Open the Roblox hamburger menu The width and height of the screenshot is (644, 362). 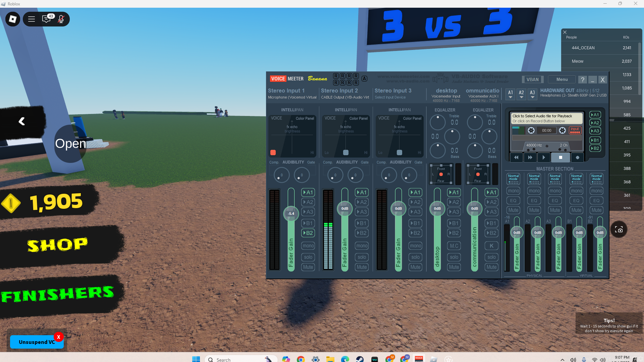click(x=32, y=19)
